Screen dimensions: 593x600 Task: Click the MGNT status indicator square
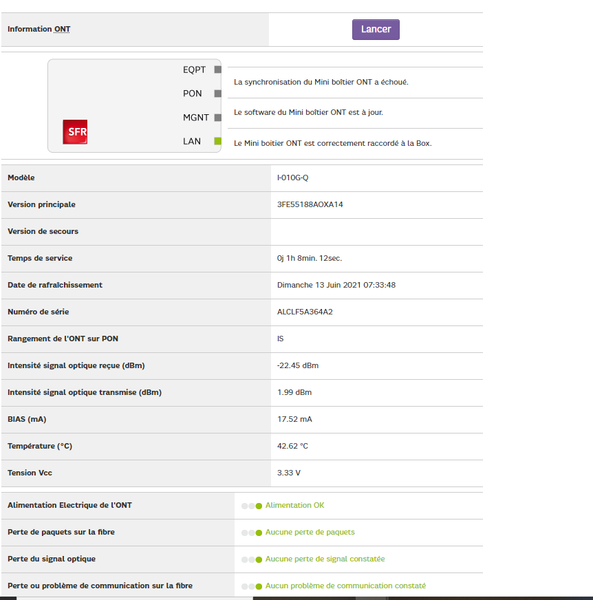tap(218, 117)
